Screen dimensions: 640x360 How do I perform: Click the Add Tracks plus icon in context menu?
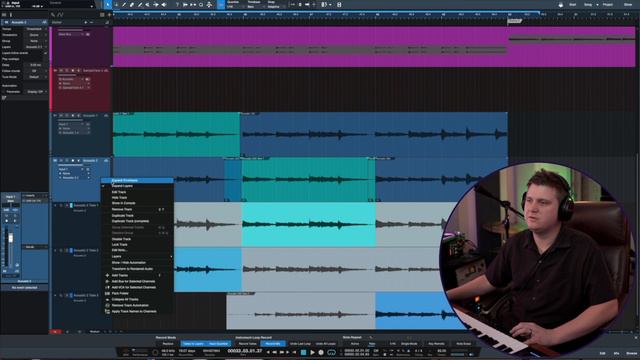pos(107,276)
